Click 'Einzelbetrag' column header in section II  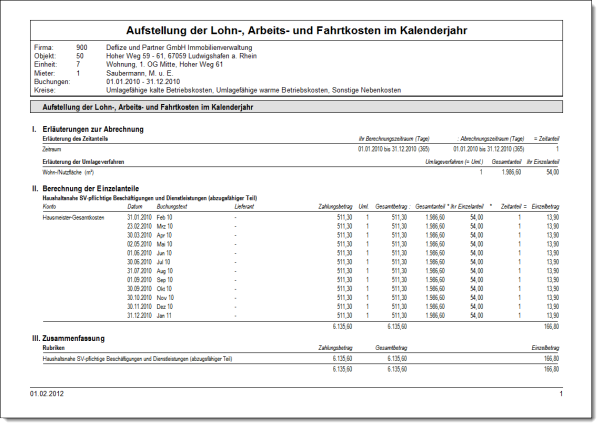(545, 207)
